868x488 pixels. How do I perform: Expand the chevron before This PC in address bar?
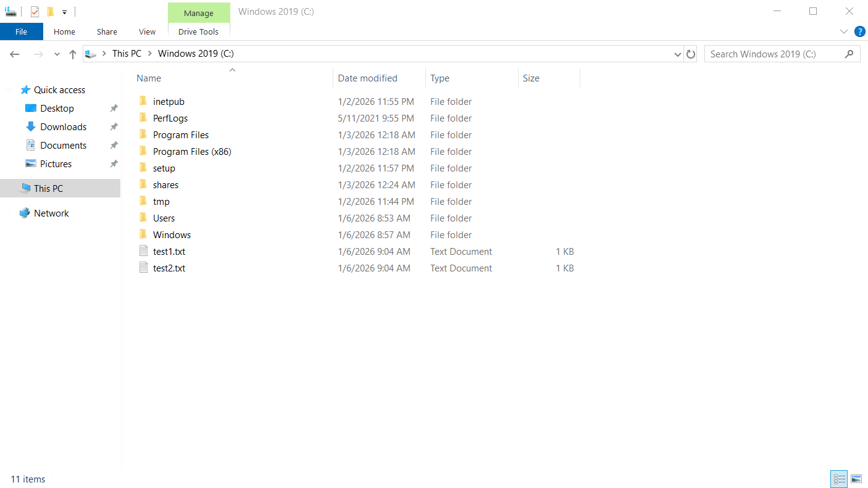(104, 54)
